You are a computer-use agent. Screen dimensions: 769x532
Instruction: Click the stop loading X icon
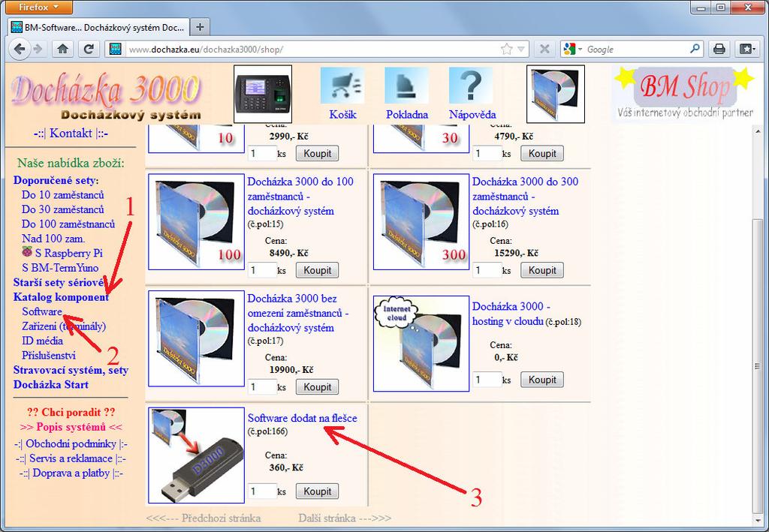pyautogui.click(x=544, y=49)
